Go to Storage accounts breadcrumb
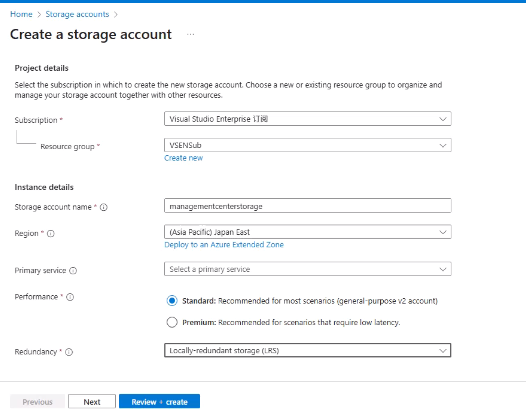The width and height of the screenshot is (526, 416). [x=77, y=14]
